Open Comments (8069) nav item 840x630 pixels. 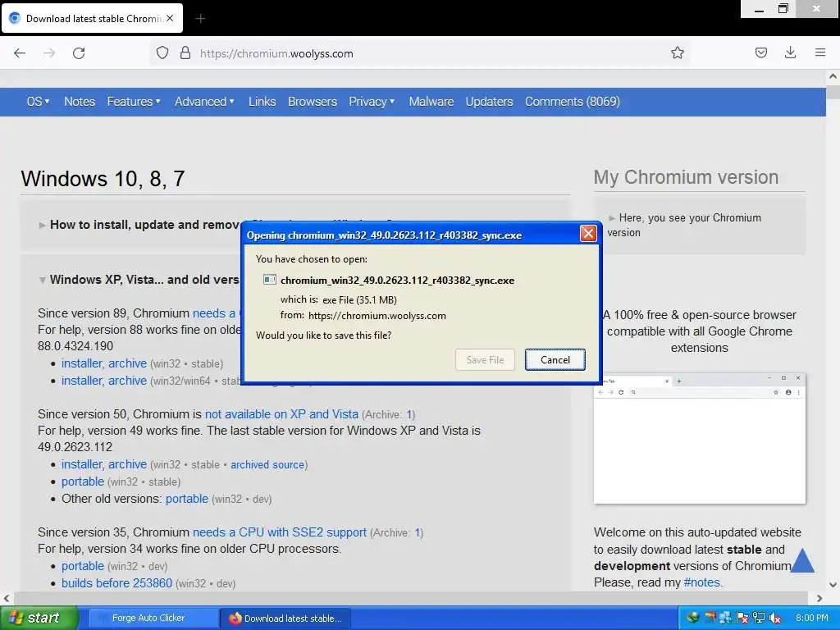[x=572, y=102]
